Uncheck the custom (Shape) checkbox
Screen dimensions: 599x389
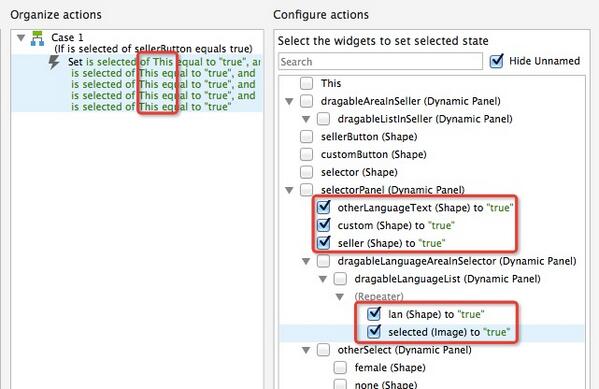pyautogui.click(x=324, y=225)
